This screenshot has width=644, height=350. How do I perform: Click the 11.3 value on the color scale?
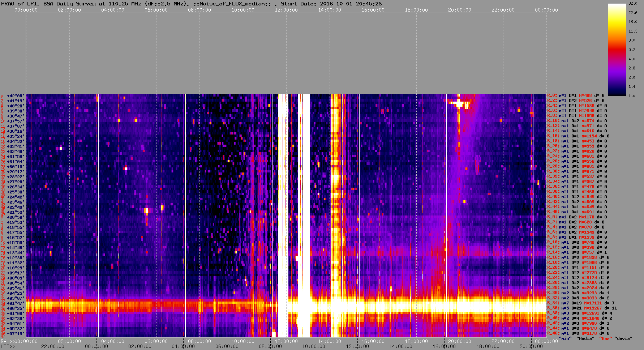coord(633,31)
